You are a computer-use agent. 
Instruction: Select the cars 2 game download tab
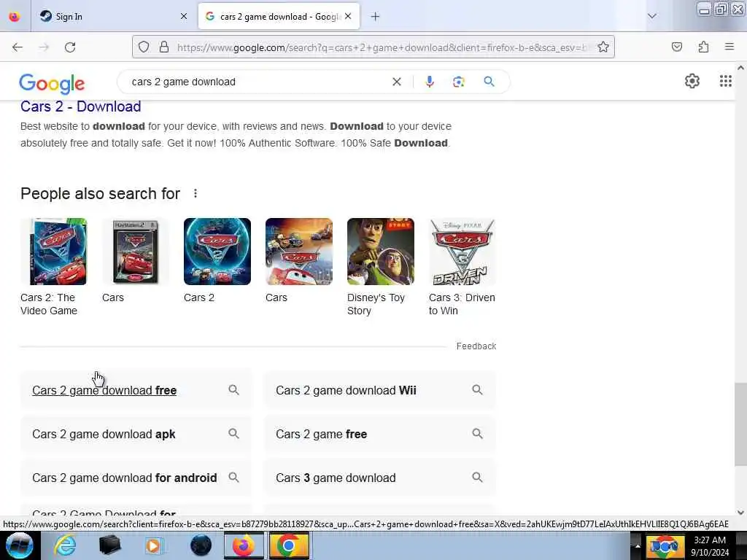279,17
